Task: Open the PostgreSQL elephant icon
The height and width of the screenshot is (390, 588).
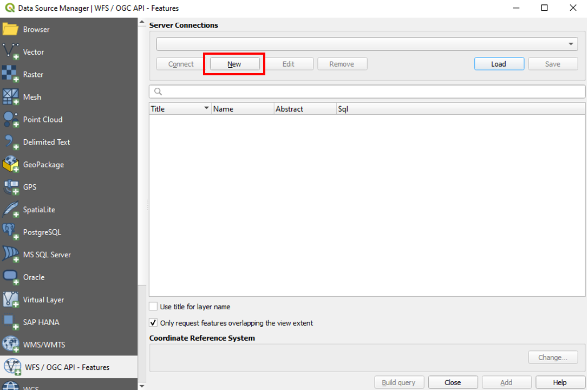Action: pyautogui.click(x=10, y=232)
